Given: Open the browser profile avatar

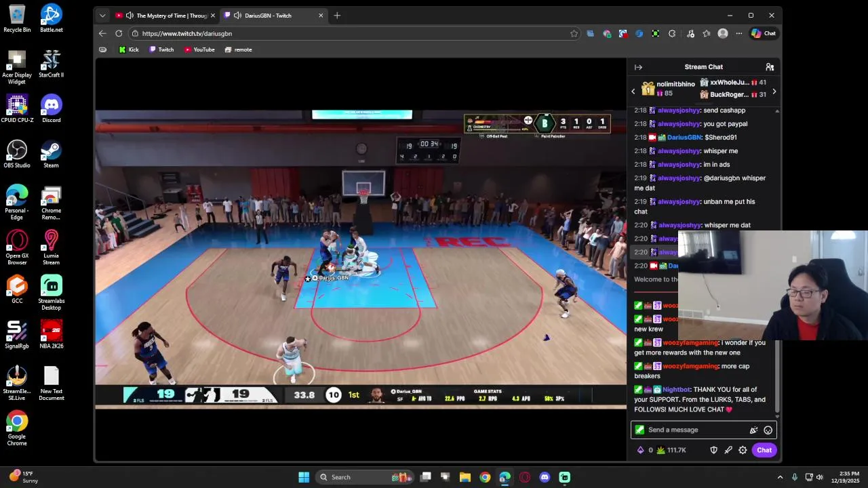Looking at the screenshot, I should (723, 33).
